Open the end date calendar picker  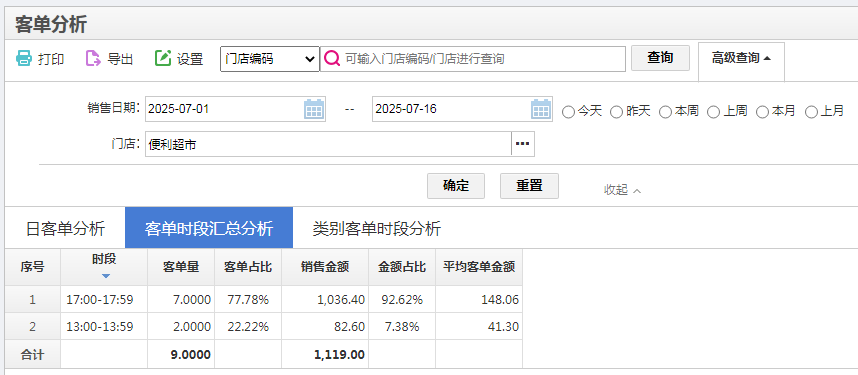(x=541, y=109)
